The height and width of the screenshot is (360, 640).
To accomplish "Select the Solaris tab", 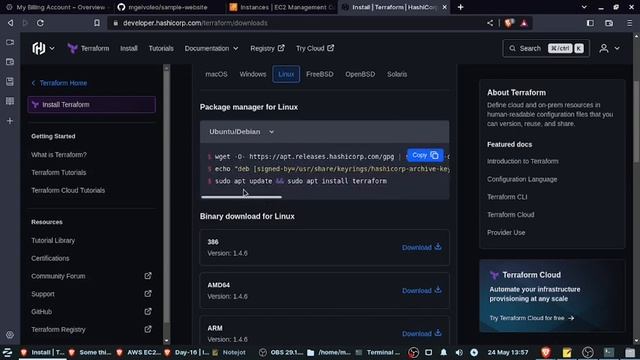I will 397,74.
